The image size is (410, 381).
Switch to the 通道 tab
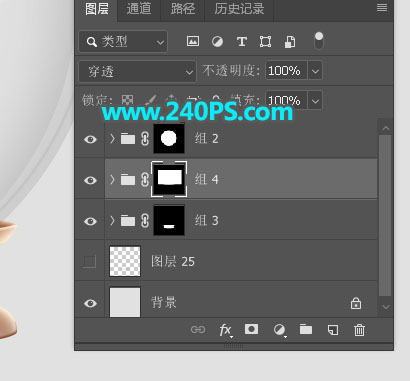pos(139,9)
